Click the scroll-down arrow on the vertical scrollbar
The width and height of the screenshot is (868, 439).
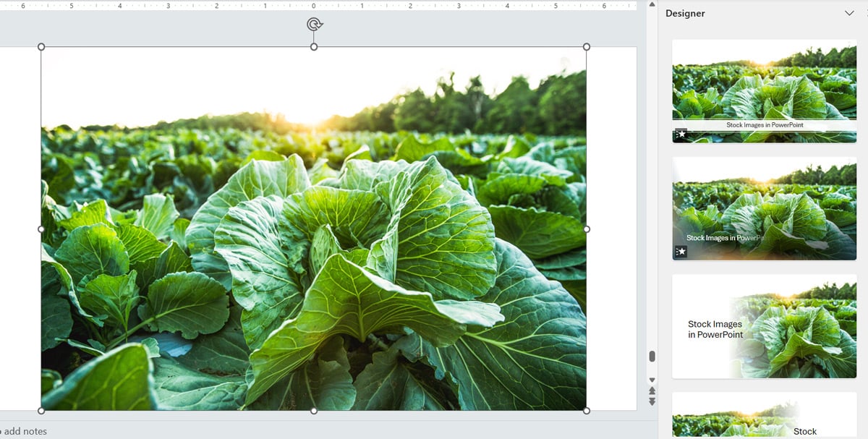(x=652, y=378)
